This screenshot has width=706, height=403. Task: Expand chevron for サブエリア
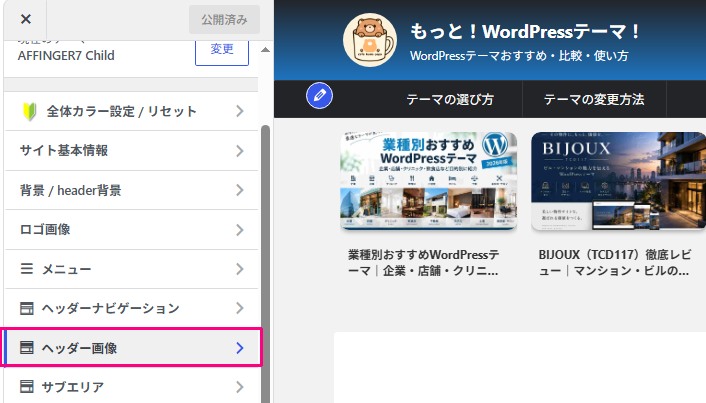point(240,386)
